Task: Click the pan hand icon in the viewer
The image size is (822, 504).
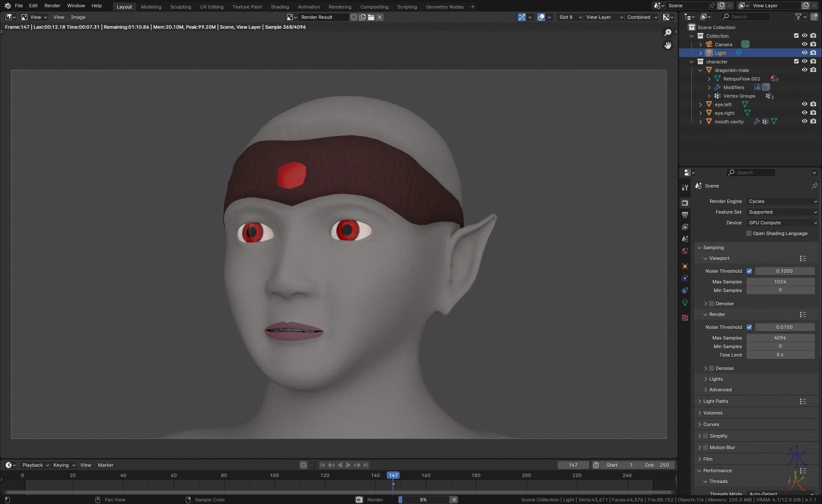Action: tap(668, 45)
